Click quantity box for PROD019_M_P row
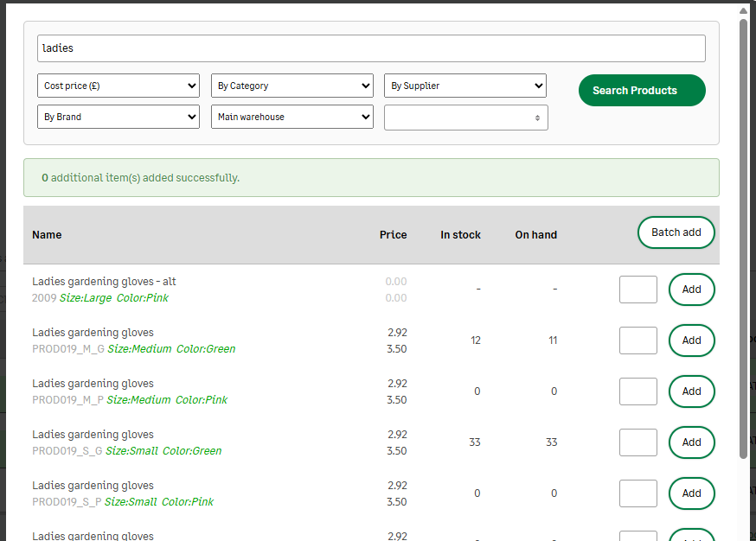This screenshot has width=756, height=541. [637, 391]
